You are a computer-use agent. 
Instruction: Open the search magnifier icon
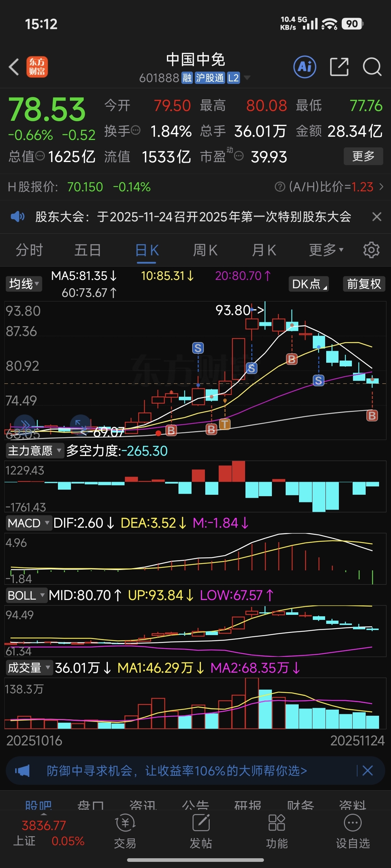point(372,67)
